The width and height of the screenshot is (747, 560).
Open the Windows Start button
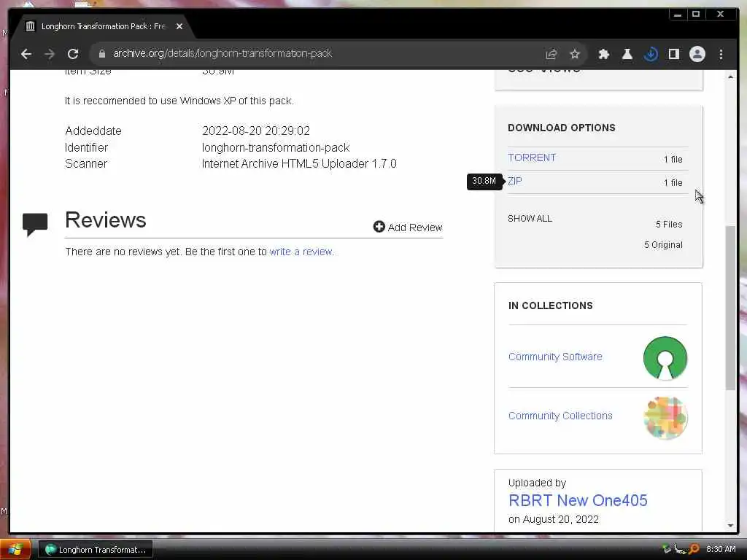pos(15,550)
